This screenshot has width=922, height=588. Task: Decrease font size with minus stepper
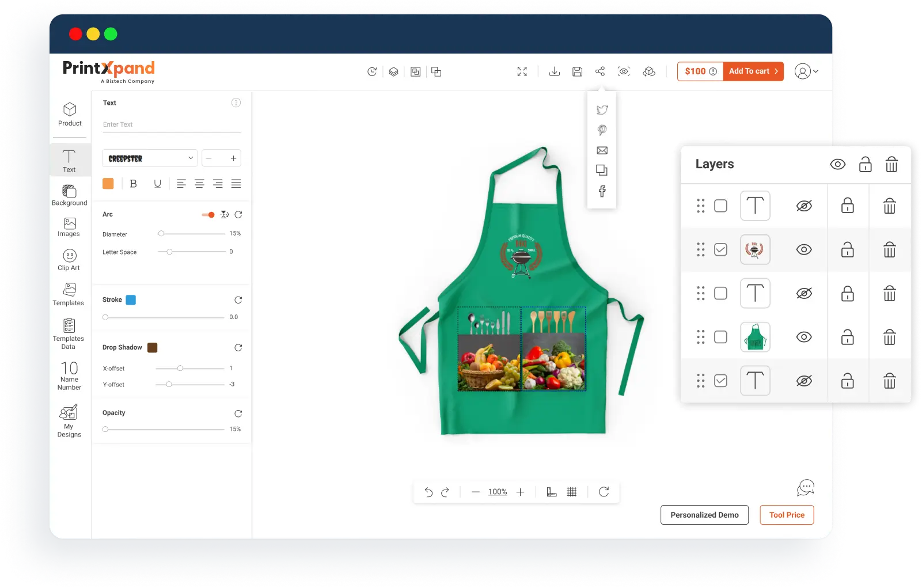pos(209,158)
